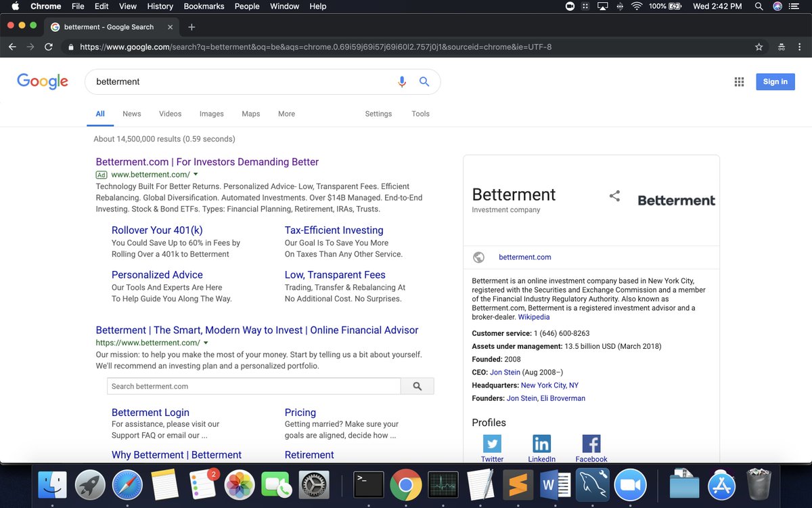812x508 pixels.
Task: Click the Facebook profile icon
Action: pyautogui.click(x=591, y=444)
